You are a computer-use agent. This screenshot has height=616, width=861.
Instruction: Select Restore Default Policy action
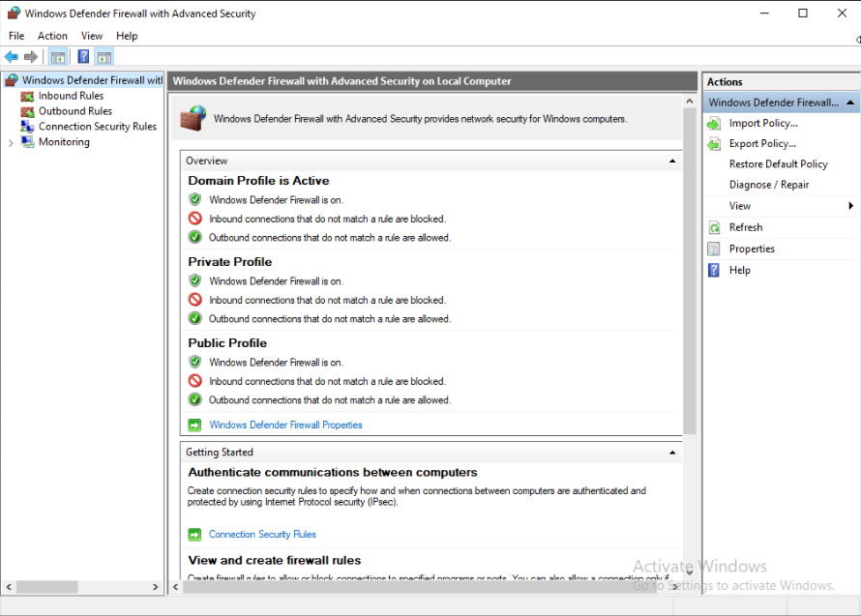(x=778, y=164)
